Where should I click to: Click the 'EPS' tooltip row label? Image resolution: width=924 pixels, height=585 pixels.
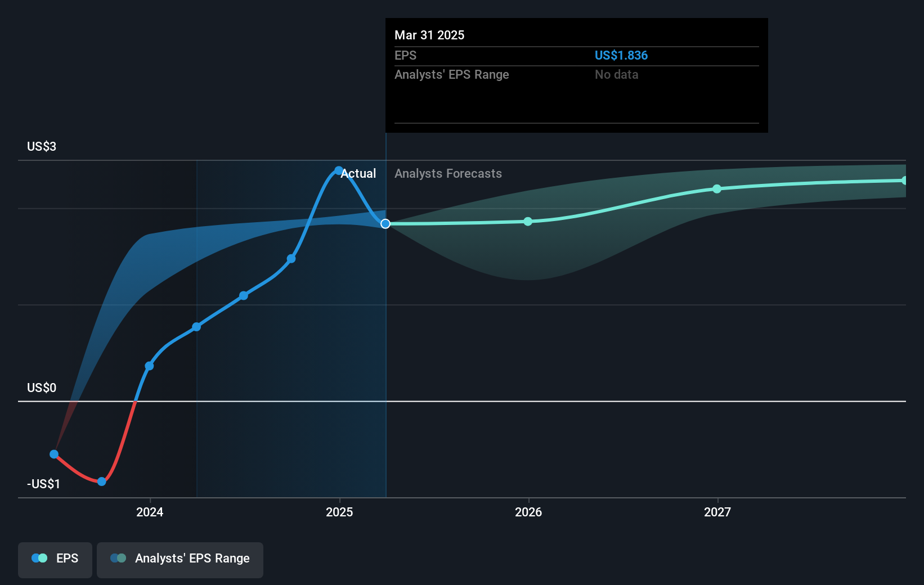(405, 56)
